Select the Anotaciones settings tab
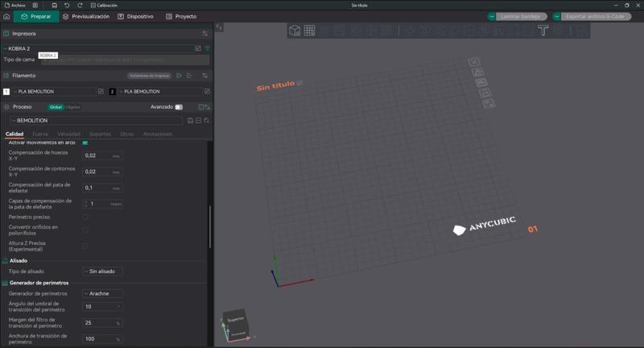 pyautogui.click(x=157, y=134)
